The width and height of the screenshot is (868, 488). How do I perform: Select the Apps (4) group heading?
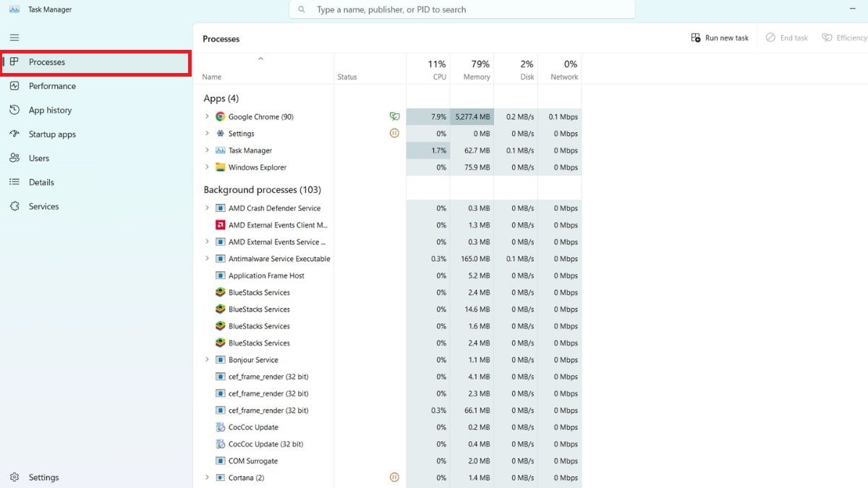(221, 98)
